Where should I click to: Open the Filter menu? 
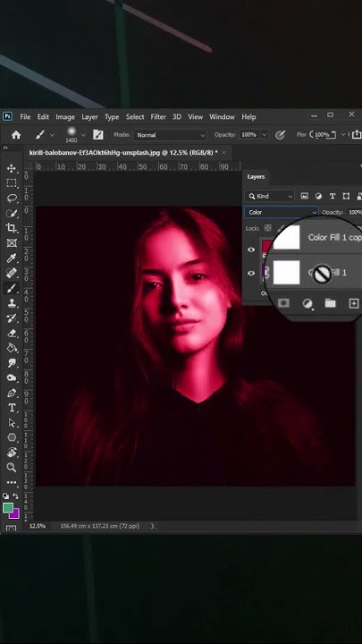click(158, 116)
